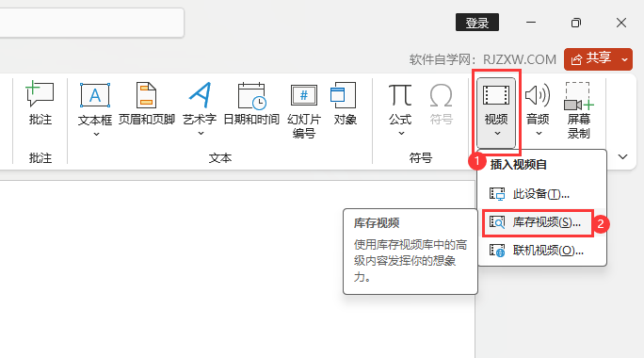Insert 日期和时间 date and time

pyautogui.click(x=251, y=104)
